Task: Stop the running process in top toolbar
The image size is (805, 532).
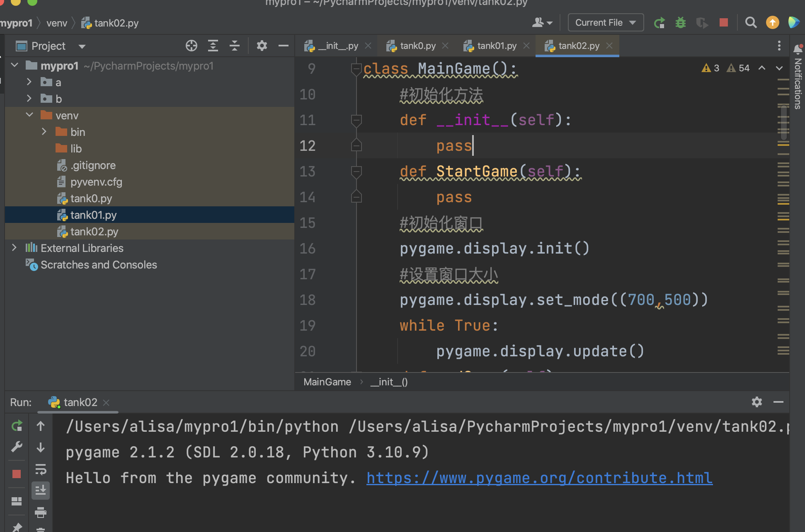Action: pos(724,22)
